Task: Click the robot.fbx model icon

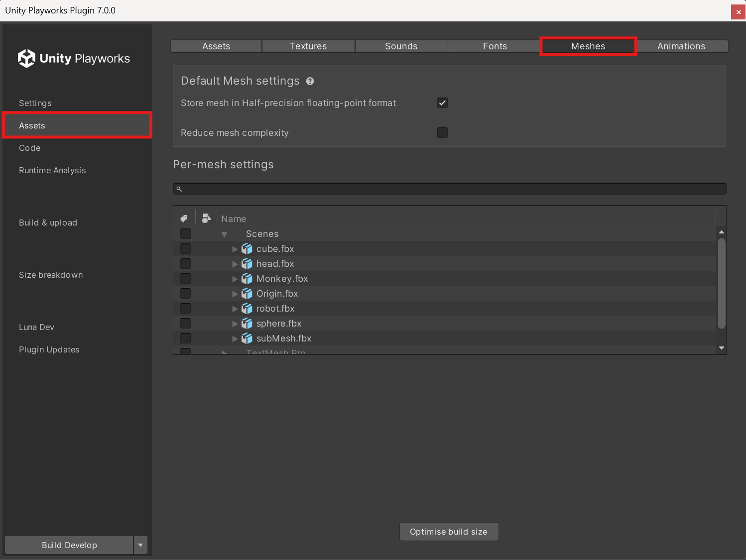Action: tap(247, 309)
